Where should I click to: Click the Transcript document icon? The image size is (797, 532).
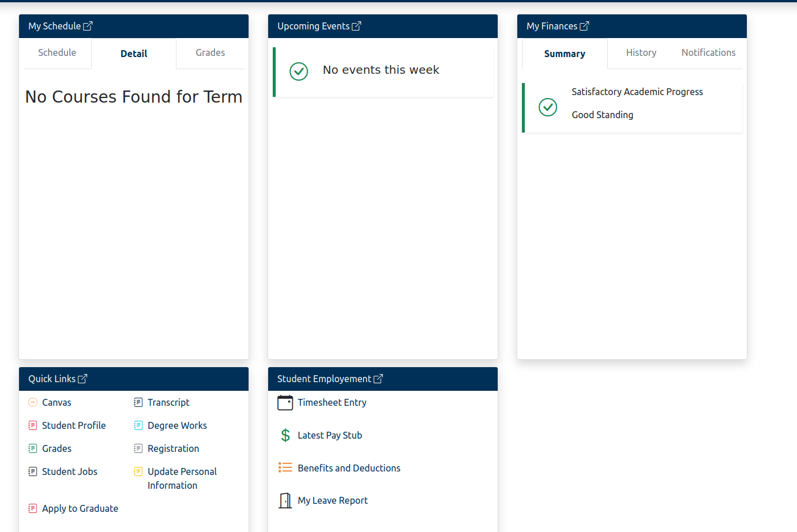(x=138, y=402)
